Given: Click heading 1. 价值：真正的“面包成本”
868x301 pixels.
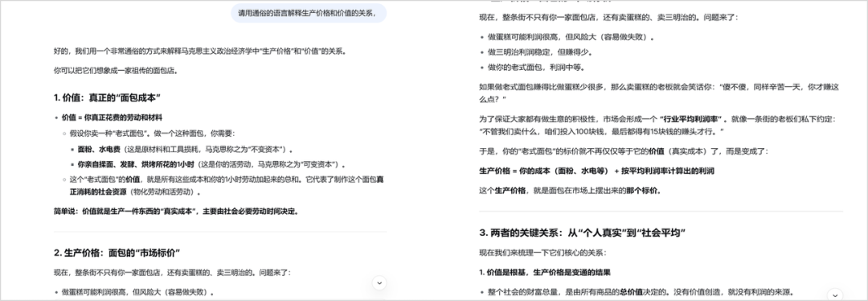Looking at the screenshot, I should click(108, 97).
